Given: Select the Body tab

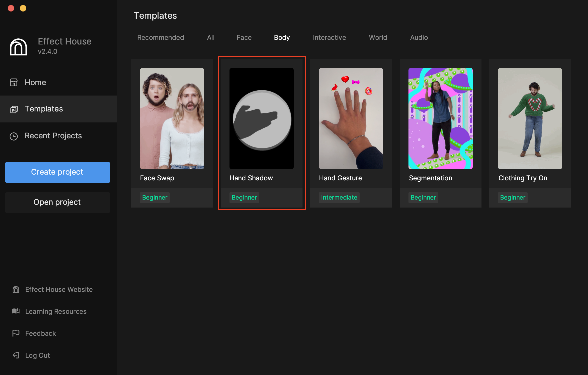Looking at the screenshot, I should [282, 37].
